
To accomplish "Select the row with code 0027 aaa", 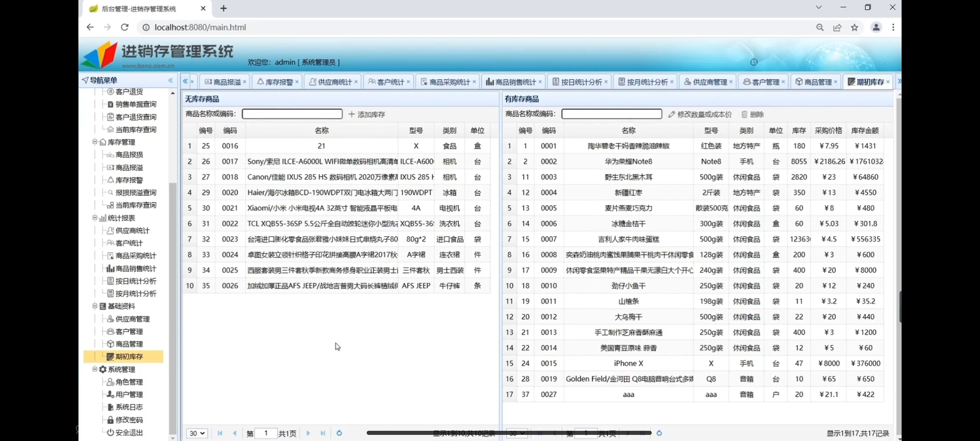I will pyautogui.click(x=693, y=394).
